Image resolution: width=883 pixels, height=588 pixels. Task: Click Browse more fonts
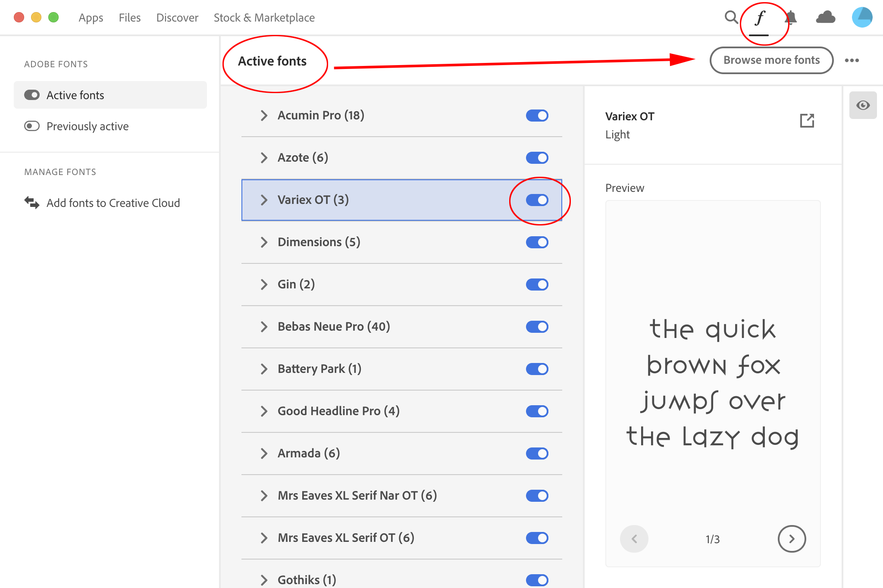pyautogui.click(x=771, y=60)
